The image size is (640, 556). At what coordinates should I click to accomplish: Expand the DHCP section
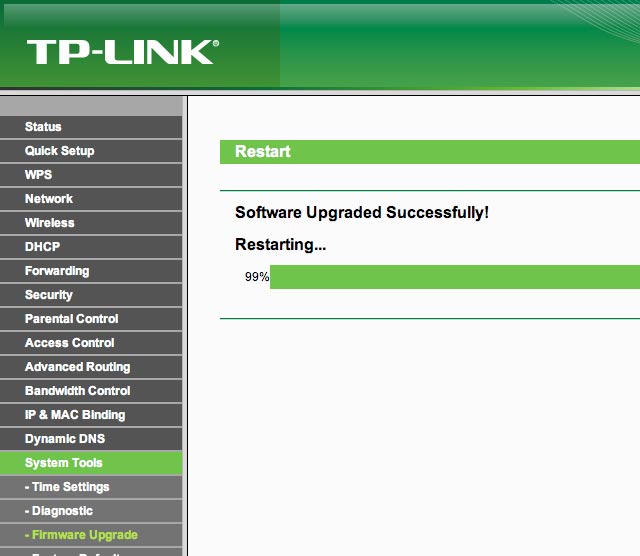pos(42,247)
